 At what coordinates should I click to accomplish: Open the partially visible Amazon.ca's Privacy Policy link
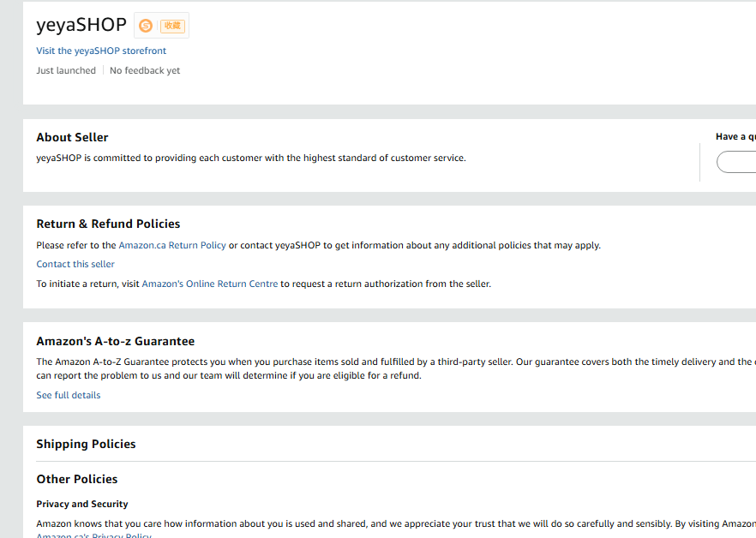[x=94, y=535]
